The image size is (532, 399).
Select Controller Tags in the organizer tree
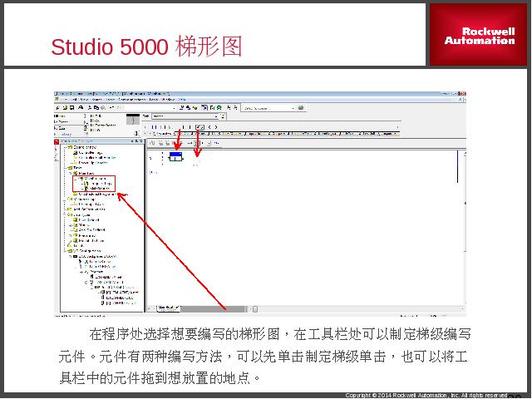click(87, 153)
